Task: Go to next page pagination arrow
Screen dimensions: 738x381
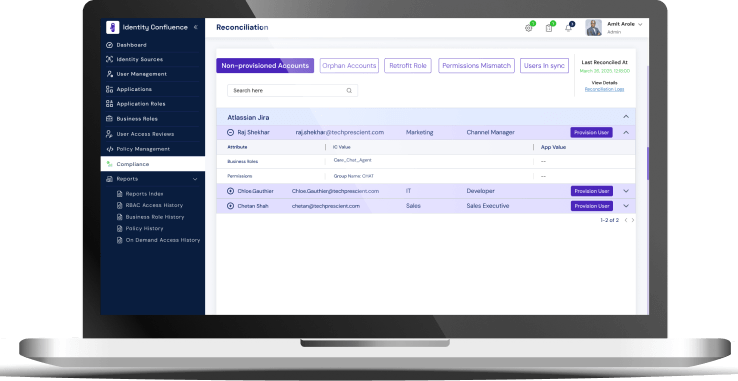Action: [633, 220]
